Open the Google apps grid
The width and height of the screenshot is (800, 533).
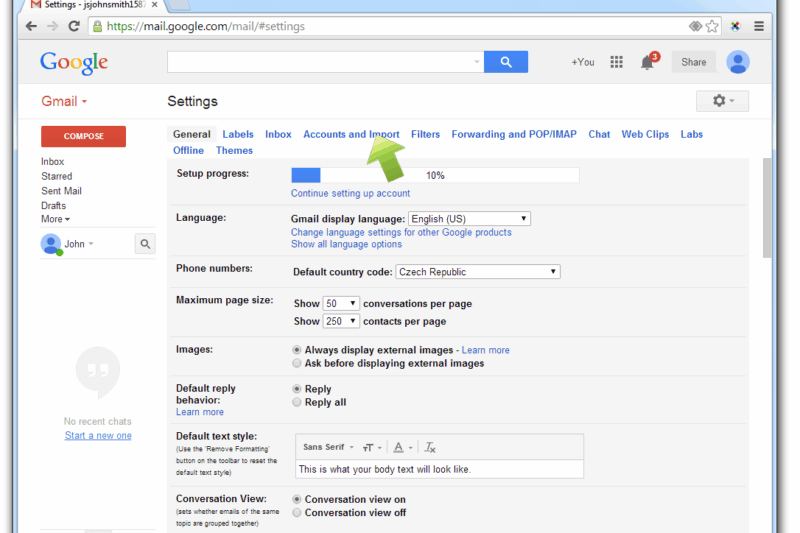[x=616, y=62]
